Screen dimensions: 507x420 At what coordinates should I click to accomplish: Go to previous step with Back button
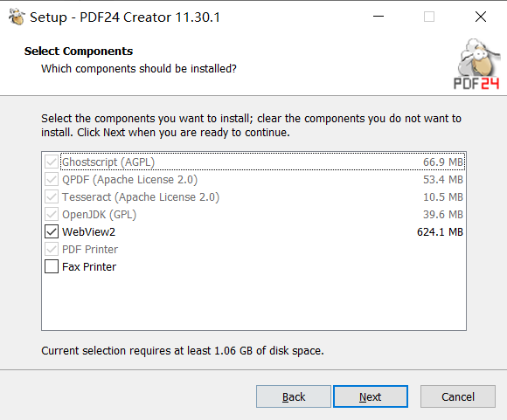click(294, 396)
